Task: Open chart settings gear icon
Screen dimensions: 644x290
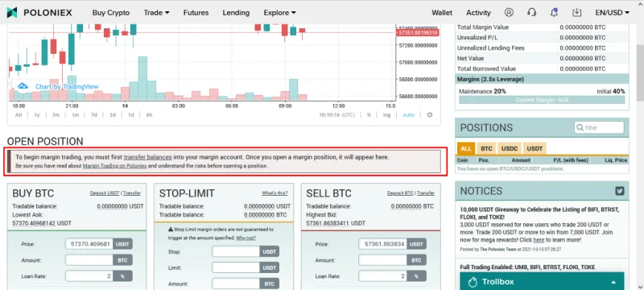Action: pos(430,115)
